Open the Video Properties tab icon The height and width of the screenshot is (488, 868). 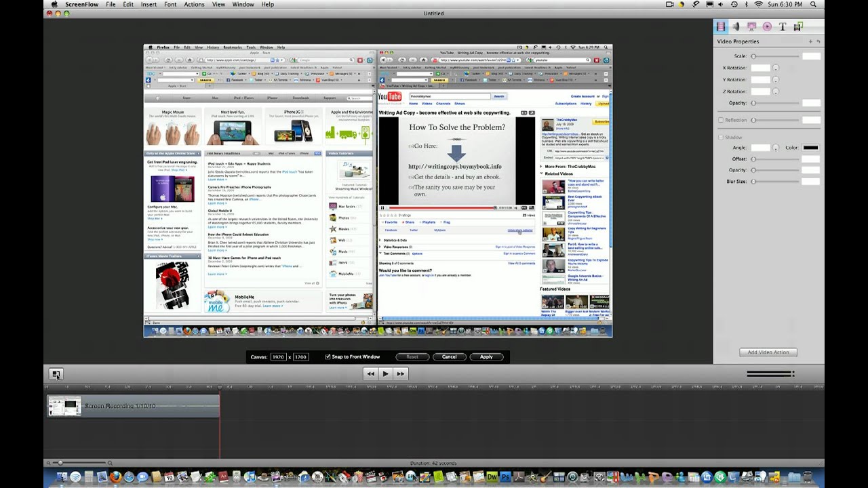coord(721,26)
